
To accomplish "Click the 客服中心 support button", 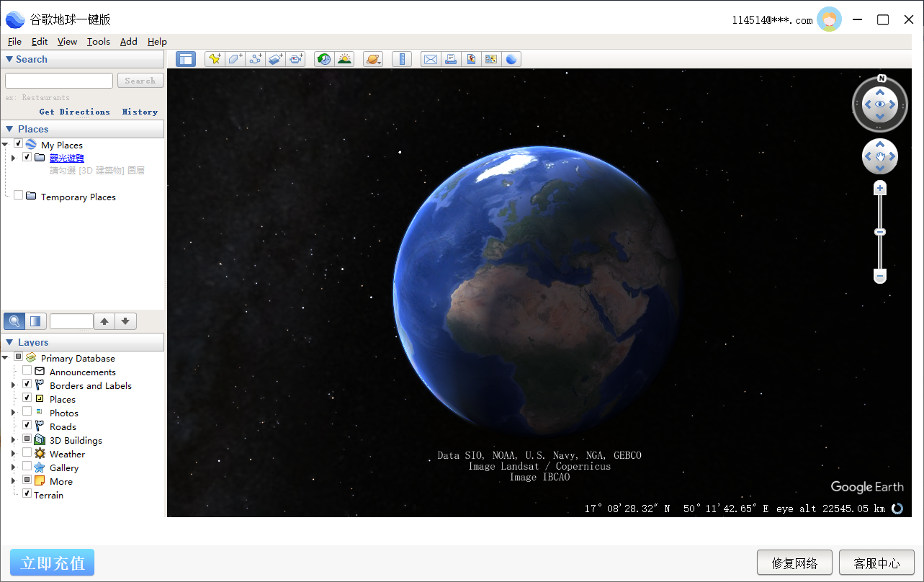I will (876, 563).
